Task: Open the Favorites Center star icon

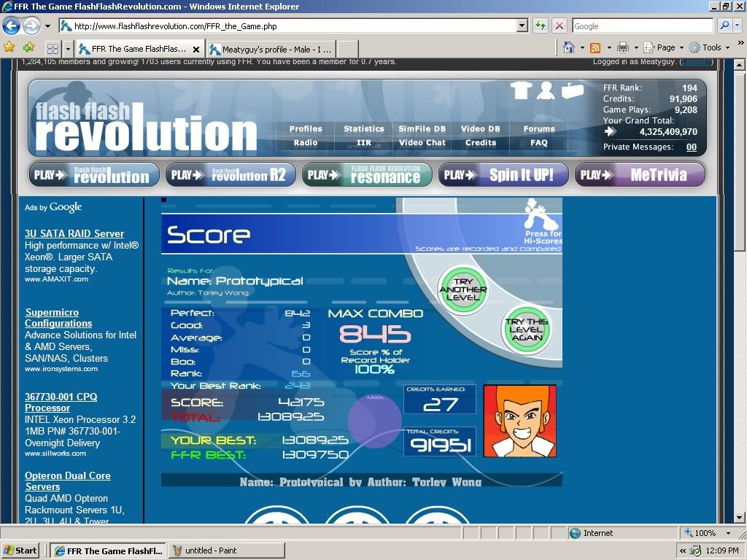Action: click(9, 48)
